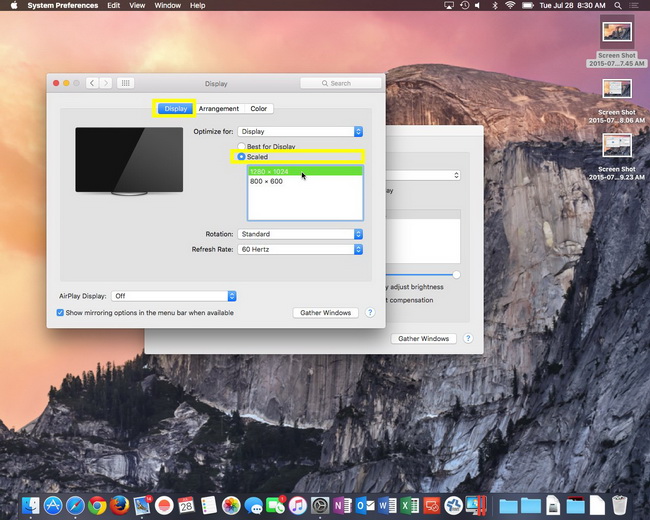This screenshot has width=650, height=520.
Task: Open the Refresh Rate dropdown
Action: pos(300,249)
